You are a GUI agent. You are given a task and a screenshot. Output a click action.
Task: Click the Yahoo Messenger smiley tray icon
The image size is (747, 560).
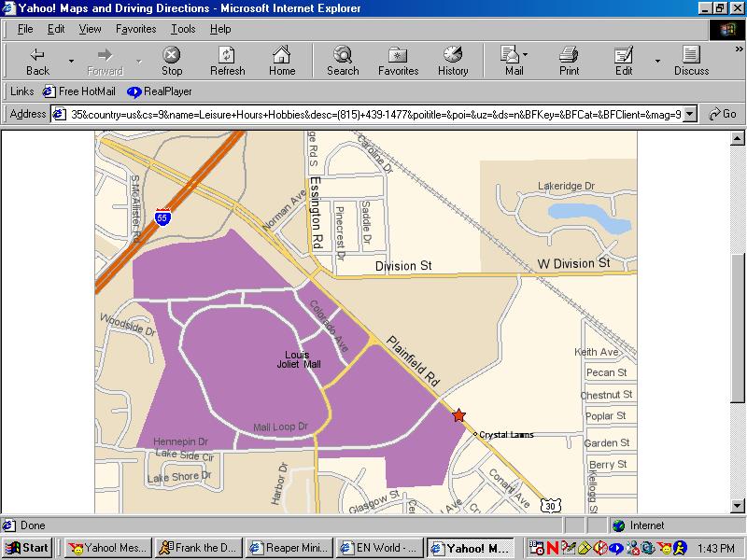tap(665, 548)
